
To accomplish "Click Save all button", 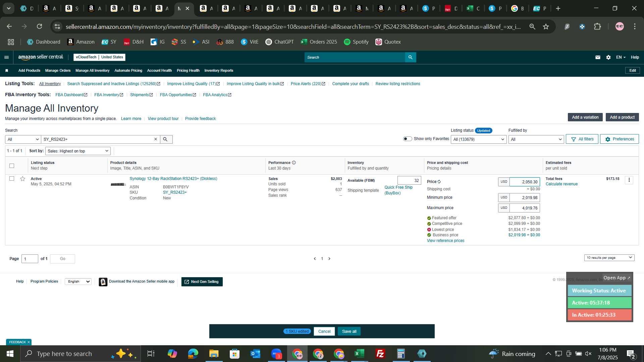I will [349, 331].
